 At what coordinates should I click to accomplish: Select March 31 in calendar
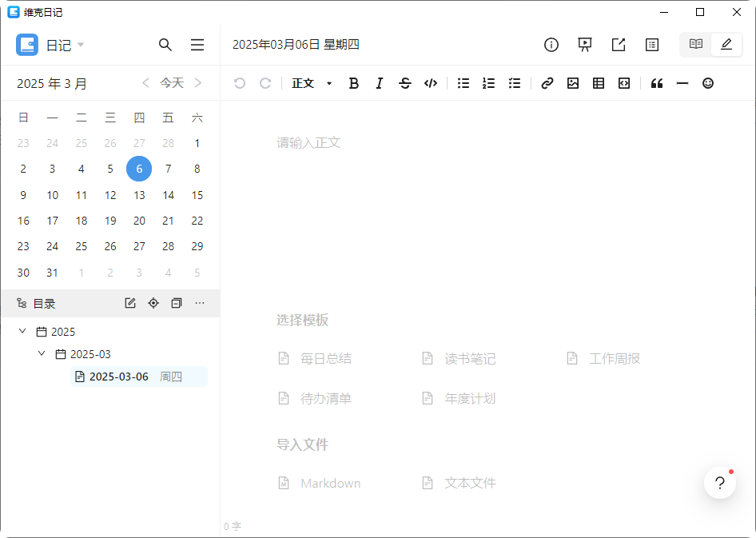(x=52, y=273)
